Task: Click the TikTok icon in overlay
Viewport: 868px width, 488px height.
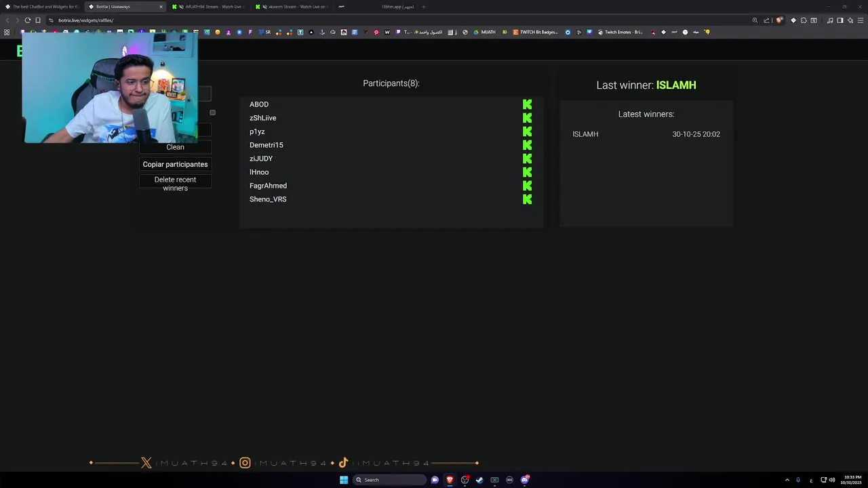Action: coord(343,463)
